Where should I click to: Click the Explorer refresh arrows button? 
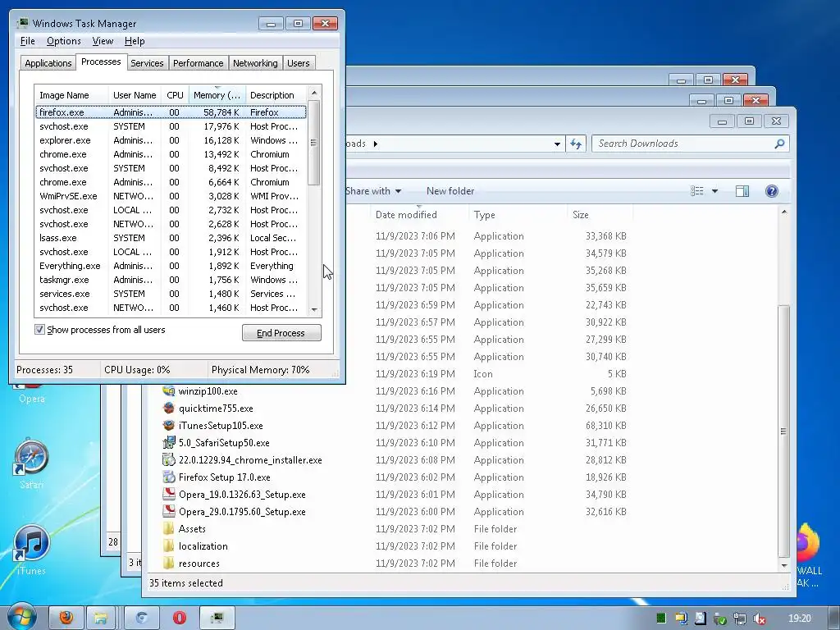coord(576,144)
